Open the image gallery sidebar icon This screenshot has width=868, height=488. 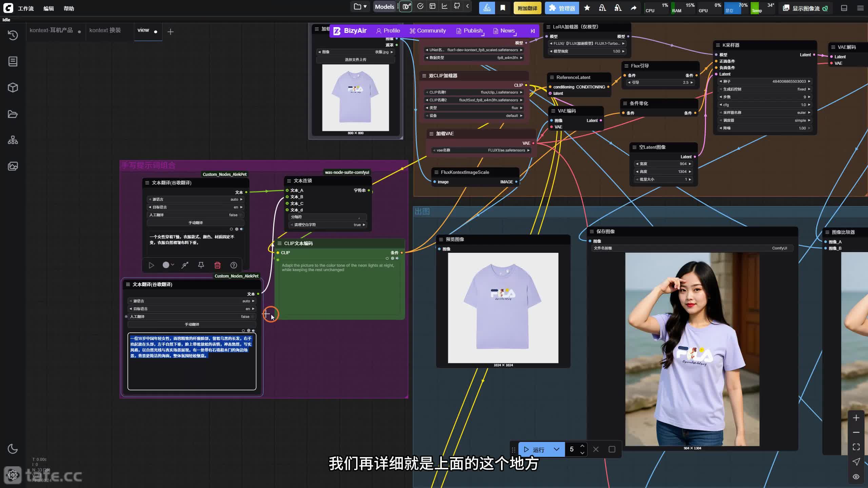pos(13,166)
